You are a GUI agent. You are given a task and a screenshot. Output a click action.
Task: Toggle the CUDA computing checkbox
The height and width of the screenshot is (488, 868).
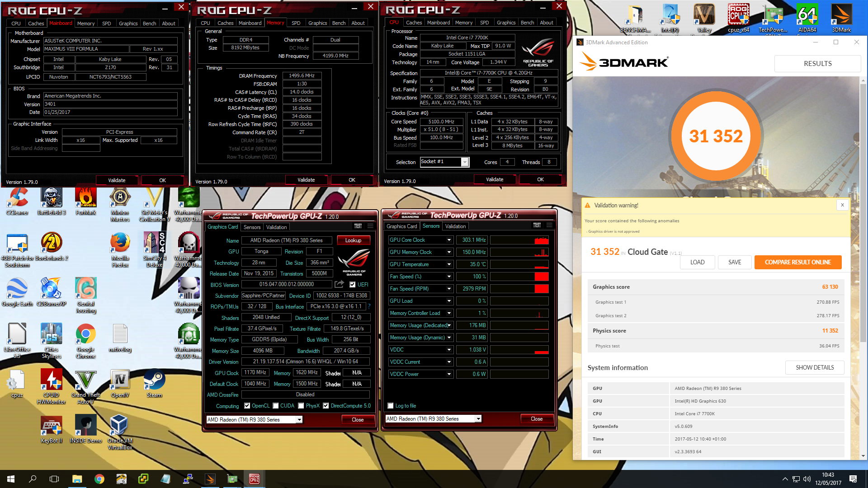(275, 406)
